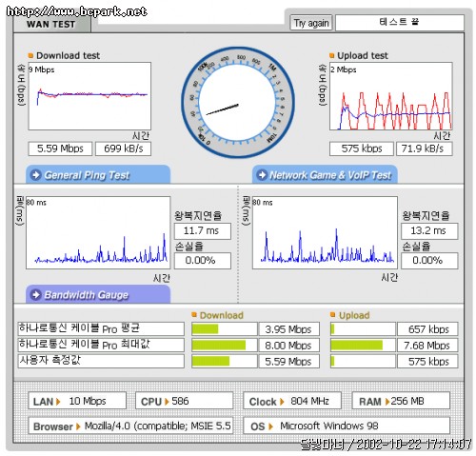Open the General Ping Test header

point(98,174)
